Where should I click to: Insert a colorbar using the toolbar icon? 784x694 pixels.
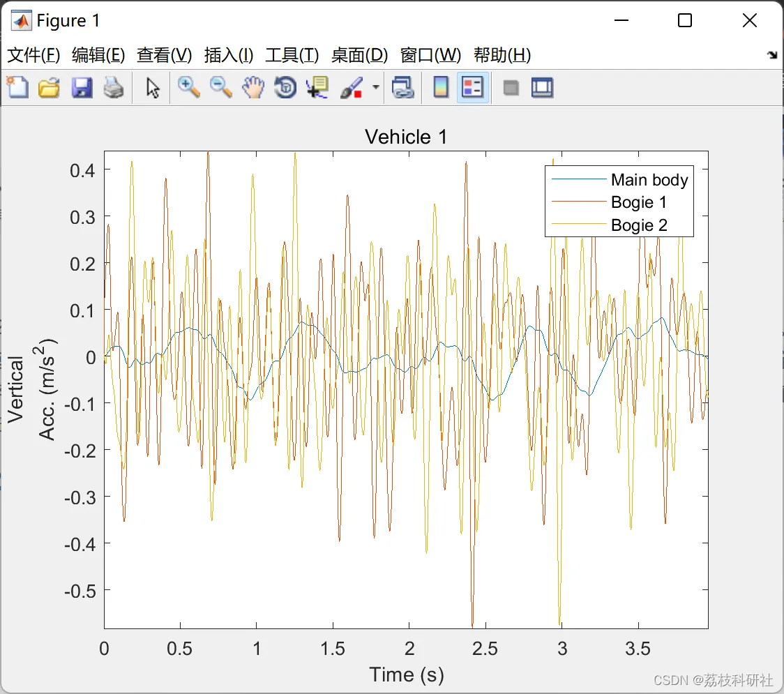(x=441, y=87)
